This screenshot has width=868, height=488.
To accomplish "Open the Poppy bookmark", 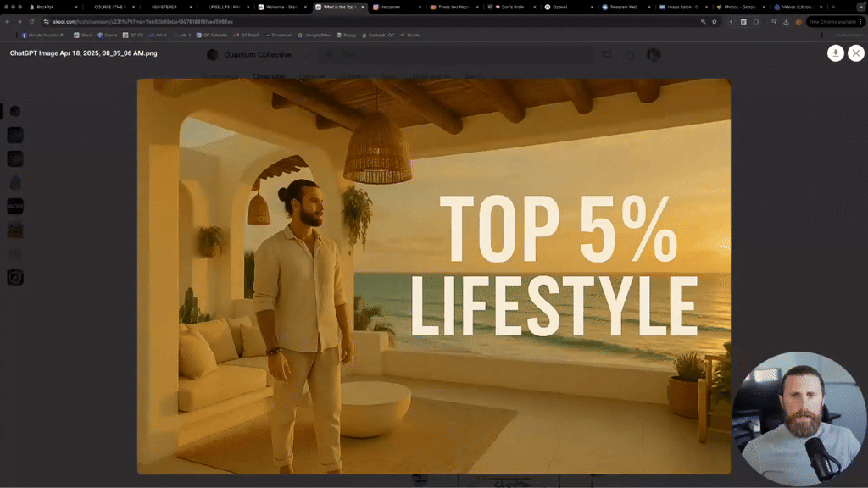I will click(346, 35).
